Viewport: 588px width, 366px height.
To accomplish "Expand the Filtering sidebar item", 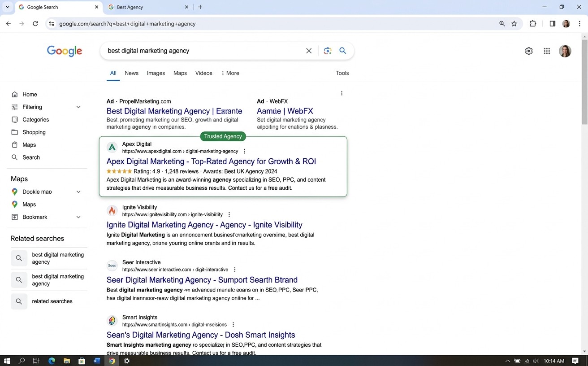I will coord(78,107).
